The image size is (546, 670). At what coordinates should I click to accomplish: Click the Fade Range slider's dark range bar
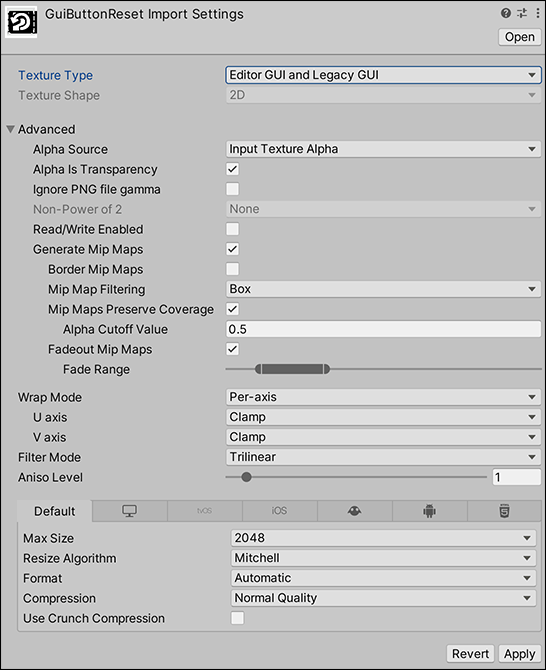point(292,369)
